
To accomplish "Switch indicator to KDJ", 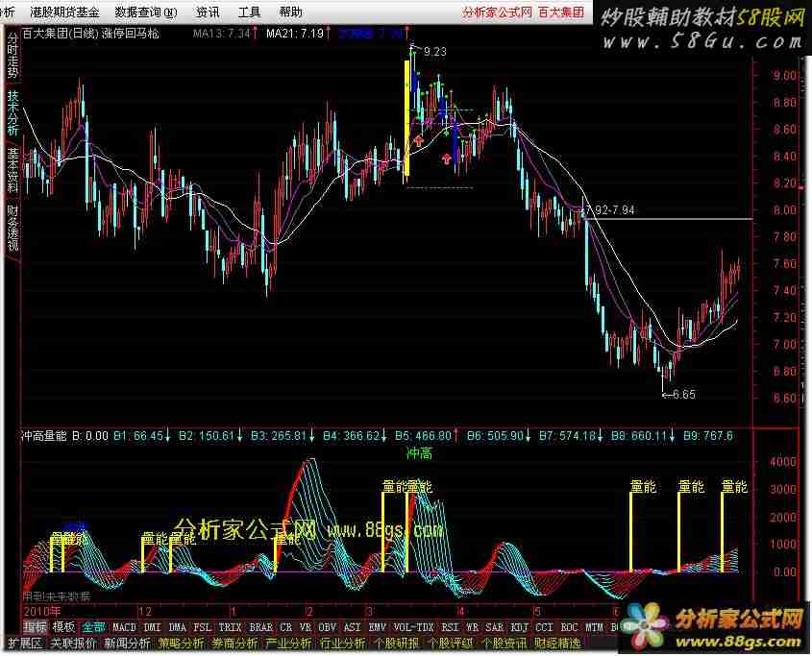I will point(520,627).
